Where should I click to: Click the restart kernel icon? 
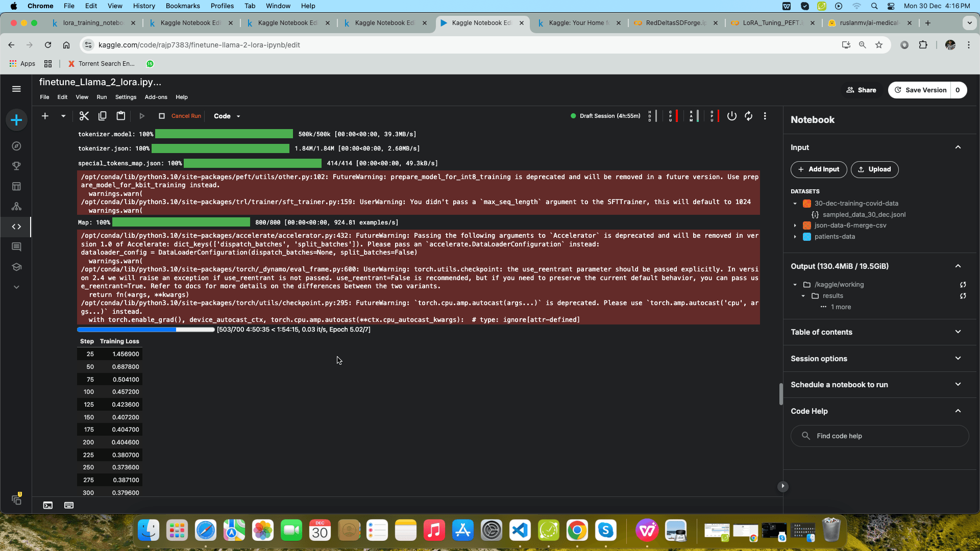[748, 116]
